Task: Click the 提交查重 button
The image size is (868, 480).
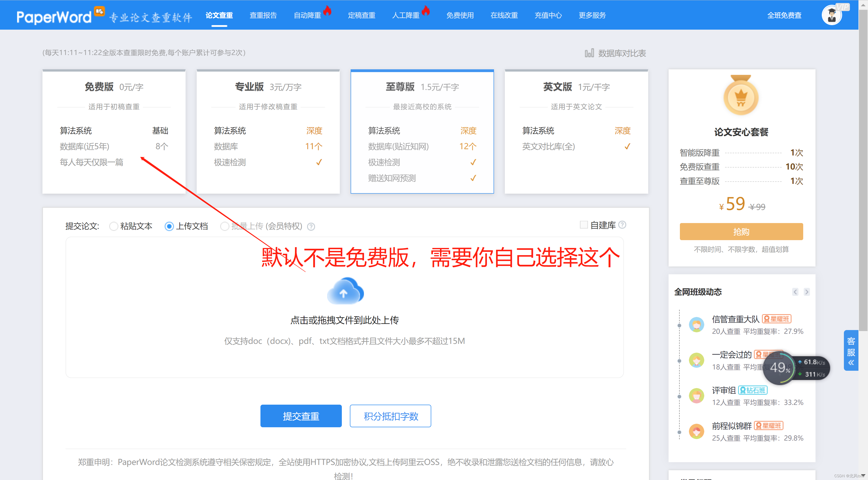Action: tap(301, 416)
